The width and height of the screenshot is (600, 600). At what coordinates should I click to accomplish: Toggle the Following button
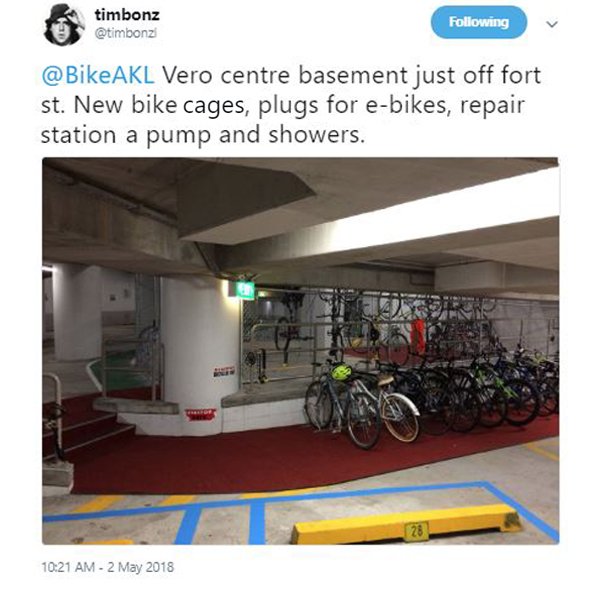coord(479,22)
